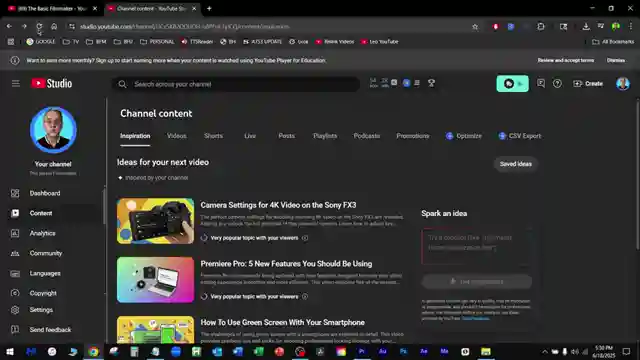640x360 pixels.
Task: Show hidden system tray icons
Action: point(544,351)
